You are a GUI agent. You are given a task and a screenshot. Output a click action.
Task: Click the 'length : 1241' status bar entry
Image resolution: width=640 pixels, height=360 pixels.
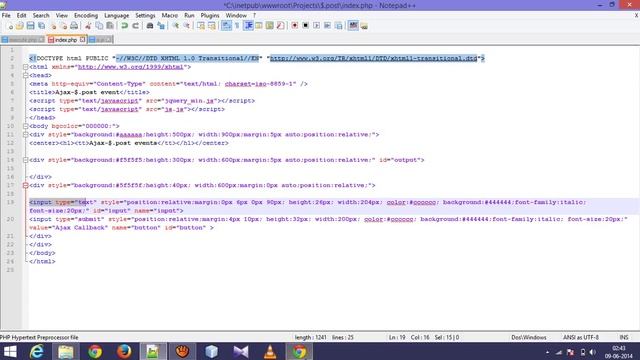point(310,338)
